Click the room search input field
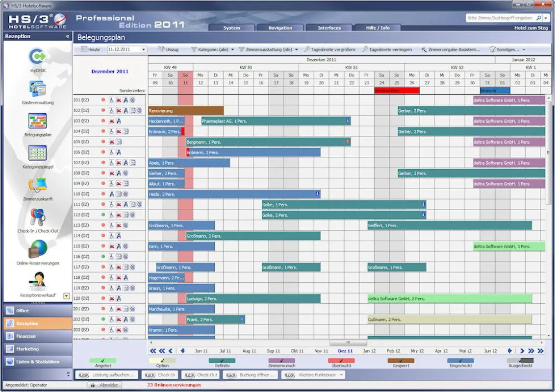 [x=501, y=18]
